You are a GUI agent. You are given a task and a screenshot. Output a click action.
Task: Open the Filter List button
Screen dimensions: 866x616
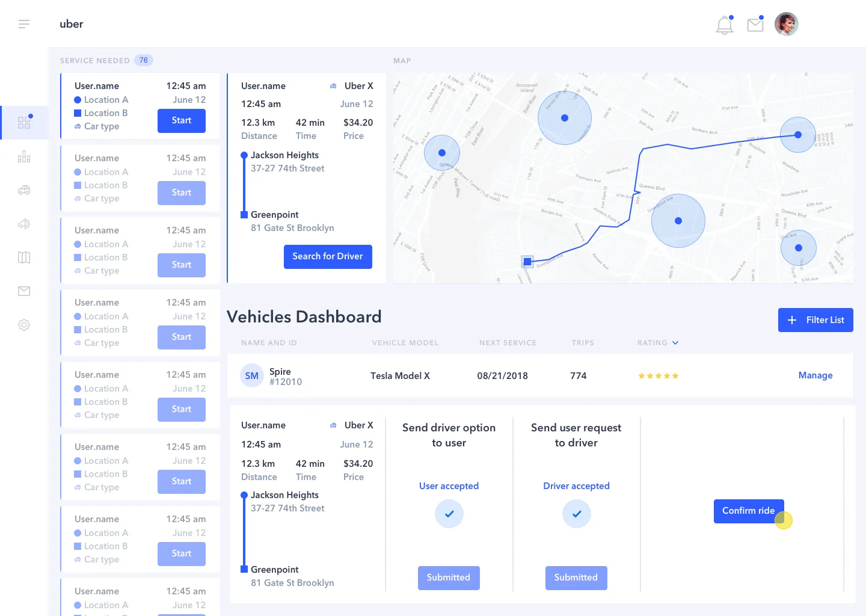tap(815, 320)
